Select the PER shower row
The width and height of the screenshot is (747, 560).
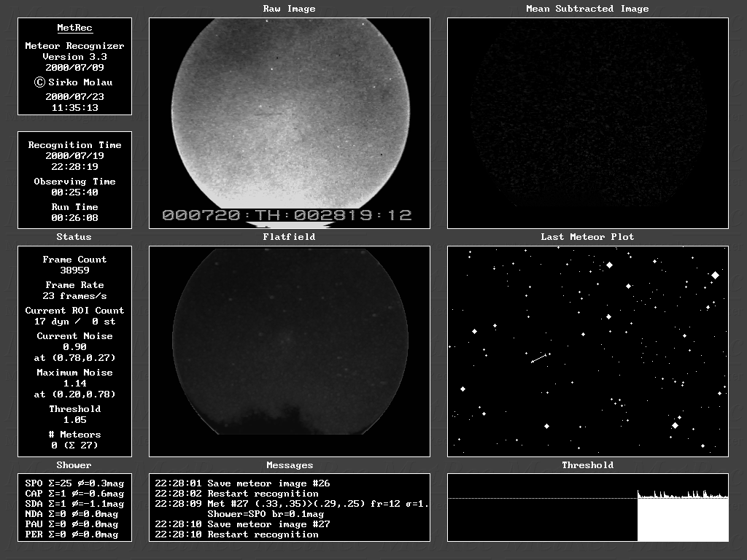(74, 534)
